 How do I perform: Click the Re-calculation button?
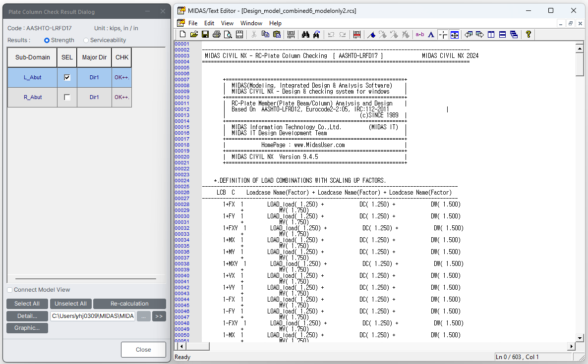(129, 304)
